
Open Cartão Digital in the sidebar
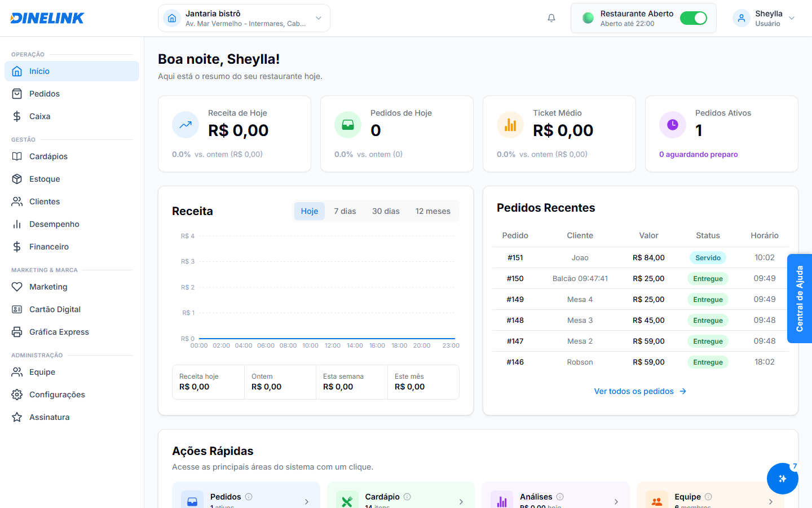(72, 309)
